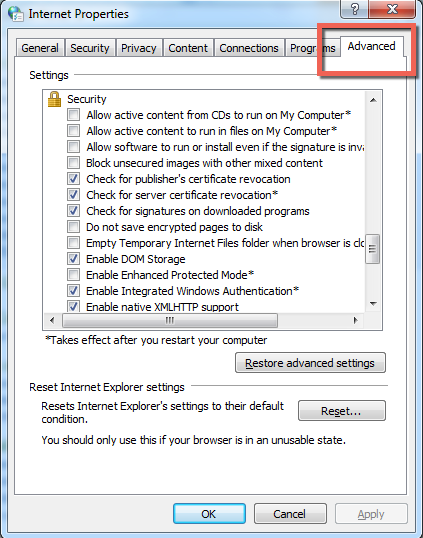Viewport: 423px width, 538px height.
Task: Click the scroll left arrow in settings list
Action: pos(52,320)
